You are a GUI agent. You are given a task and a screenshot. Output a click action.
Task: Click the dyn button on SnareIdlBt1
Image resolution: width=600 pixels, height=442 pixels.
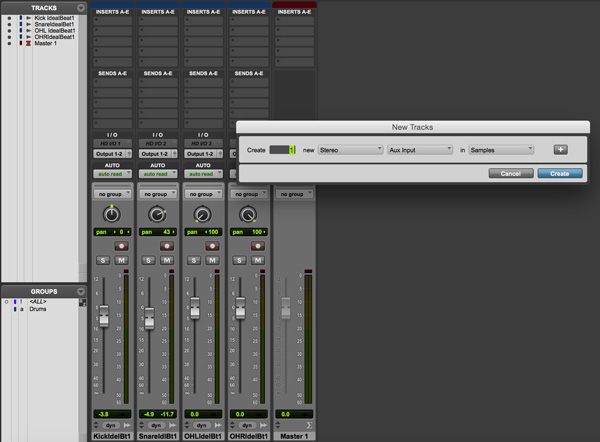coord(156,425)
